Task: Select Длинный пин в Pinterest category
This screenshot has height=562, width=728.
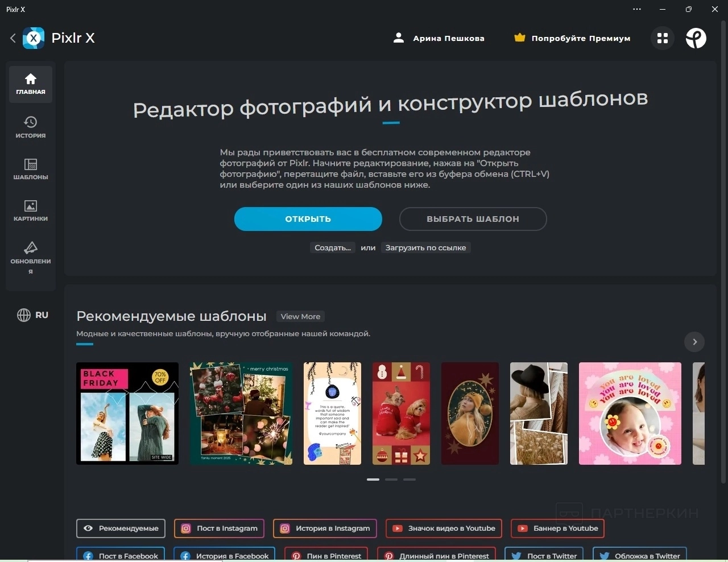Action: [436, 555]
